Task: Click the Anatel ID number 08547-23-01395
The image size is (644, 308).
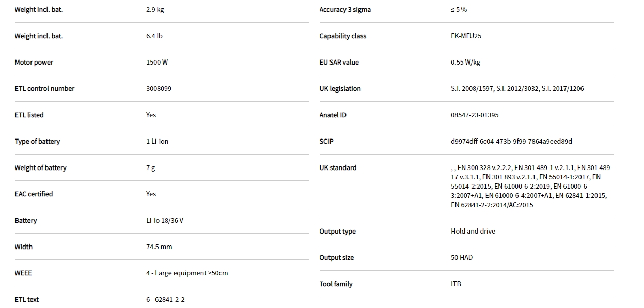Action: [x=475, y=115]
